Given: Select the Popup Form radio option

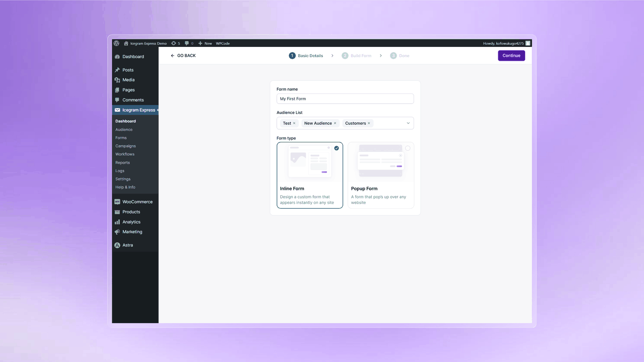Looking at the screenshot, I should click(407, 148).
